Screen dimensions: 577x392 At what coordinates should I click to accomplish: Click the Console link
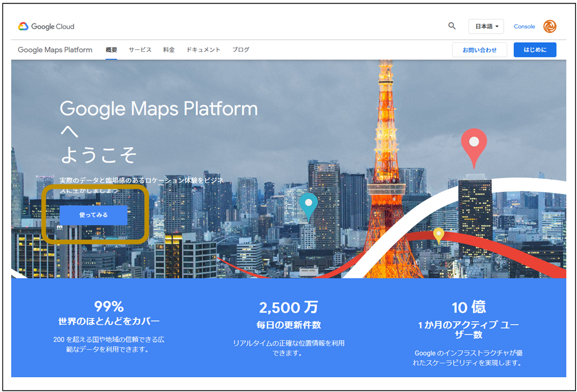[x=524, y=26]
